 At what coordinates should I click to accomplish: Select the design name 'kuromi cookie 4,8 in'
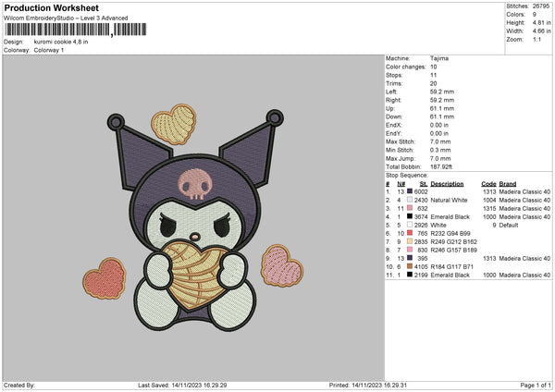tap(61, 42)
